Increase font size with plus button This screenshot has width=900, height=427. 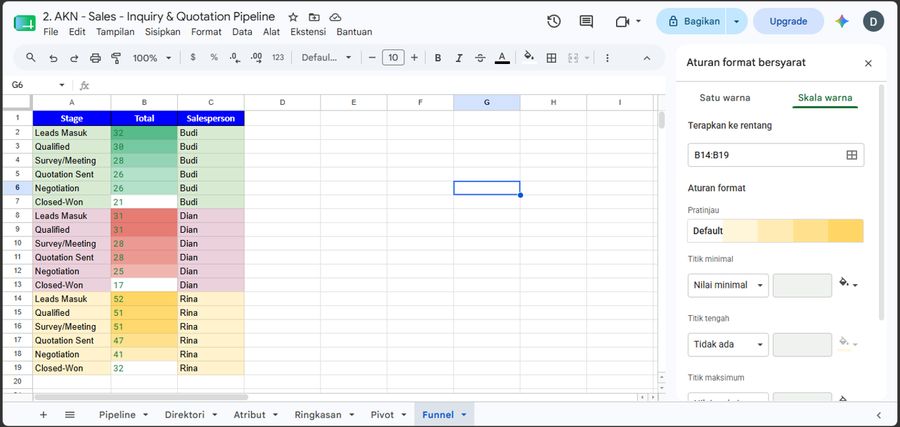tap(414, 57)
